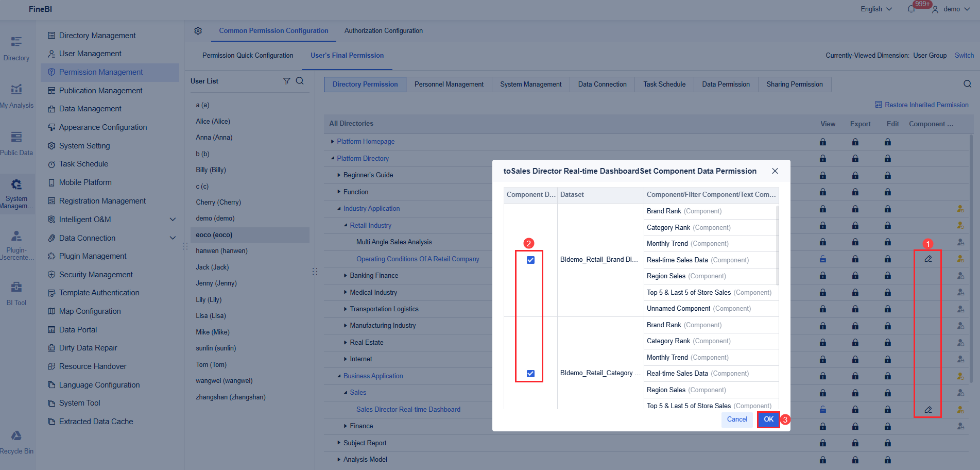Switch to Permission Quick Configuration tab
The height and width of the screenshot is (470, 980).
[248, 56]
